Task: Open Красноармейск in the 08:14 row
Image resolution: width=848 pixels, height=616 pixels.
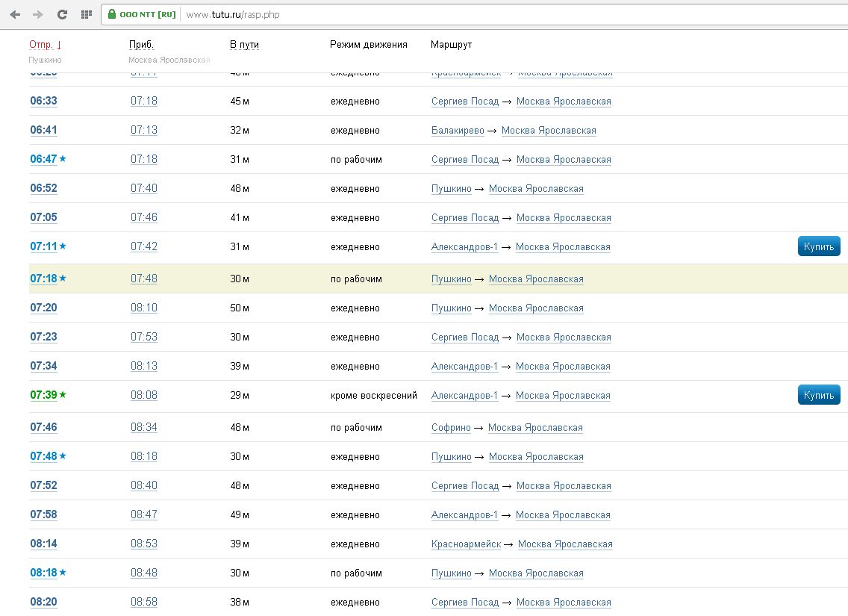Action: tap(467, 544)
